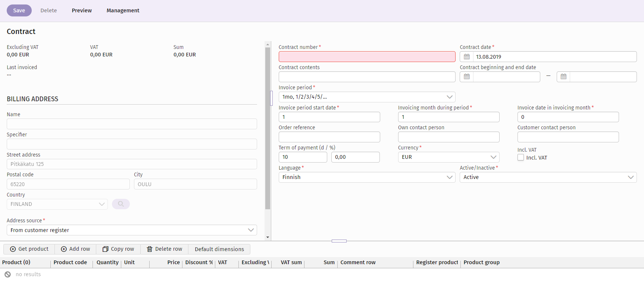
Task: Click the horizontal splitter handle above product table
Action: (x=339, y=241)
